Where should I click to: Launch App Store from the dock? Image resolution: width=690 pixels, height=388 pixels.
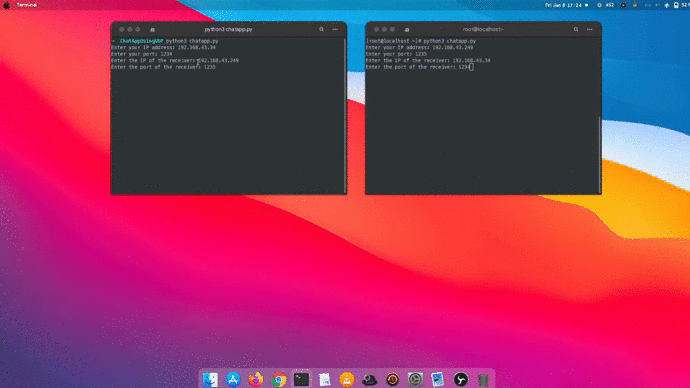[x=233, y=379]
